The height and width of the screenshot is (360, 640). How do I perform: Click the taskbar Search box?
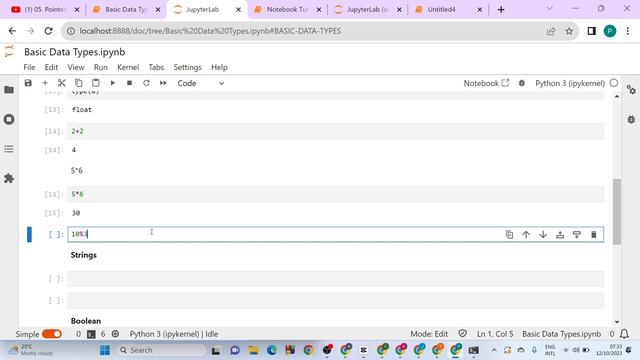[x=161, y=350]
